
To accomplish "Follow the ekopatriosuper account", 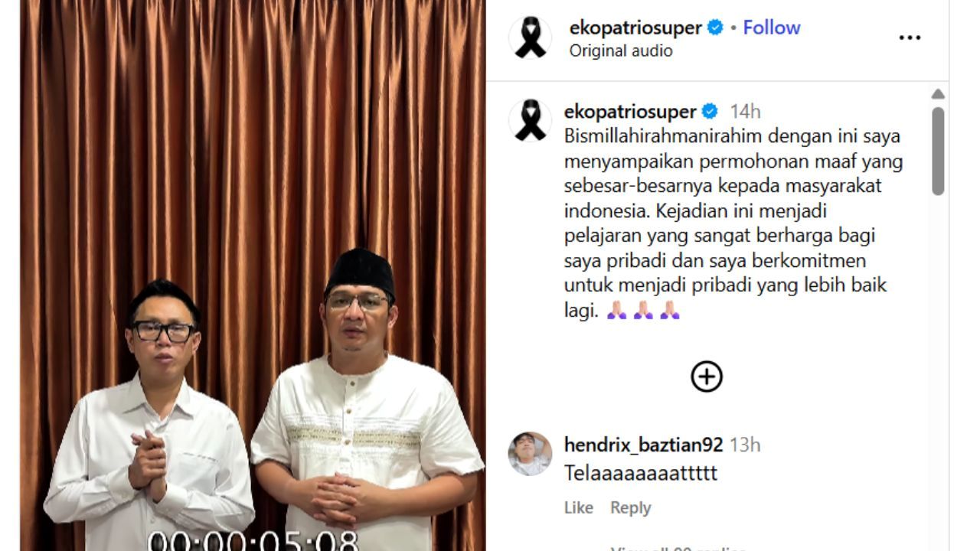I will point(771,28).
